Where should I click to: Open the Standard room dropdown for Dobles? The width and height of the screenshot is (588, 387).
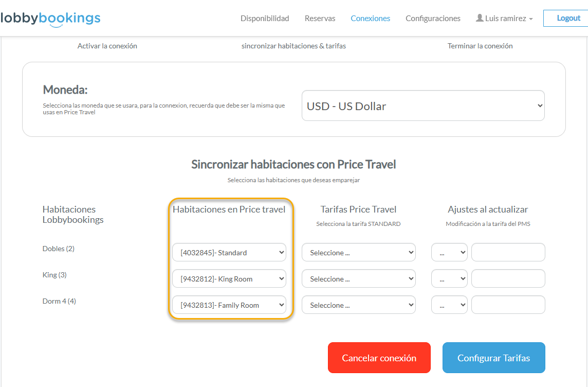(x=229, y=253)
